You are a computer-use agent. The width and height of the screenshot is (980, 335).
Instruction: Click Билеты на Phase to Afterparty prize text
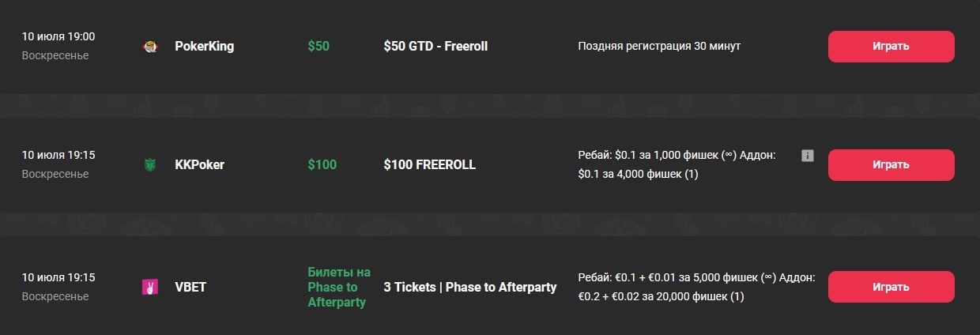point(339,287)
